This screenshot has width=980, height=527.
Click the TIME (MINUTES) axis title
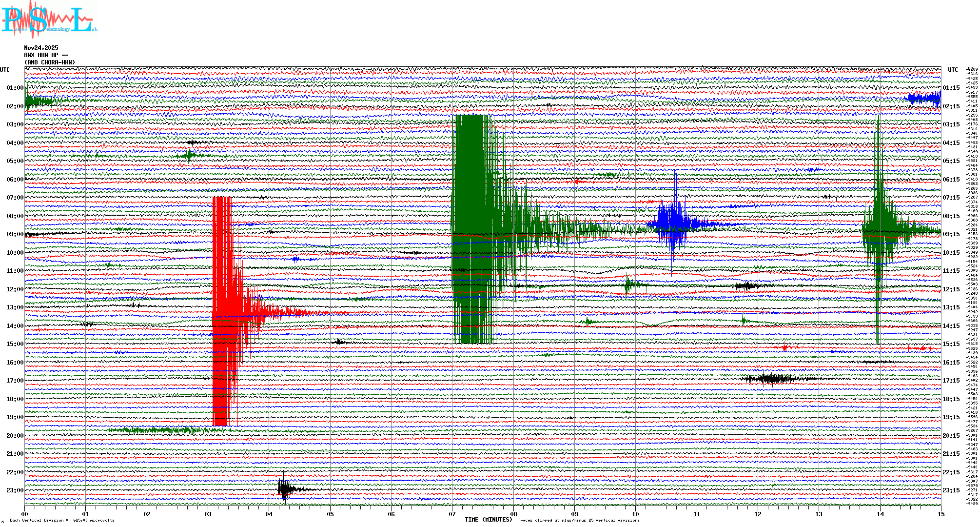(x=488, y=520)
